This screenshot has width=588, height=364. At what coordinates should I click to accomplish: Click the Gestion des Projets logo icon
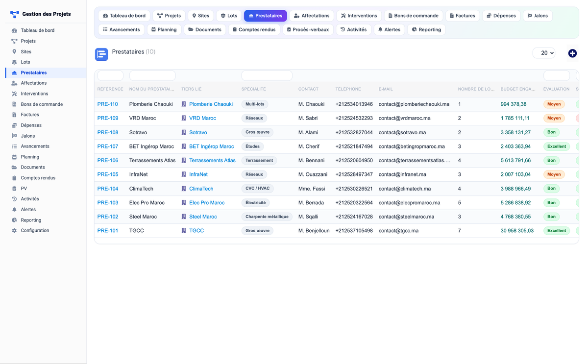point(15,14)
